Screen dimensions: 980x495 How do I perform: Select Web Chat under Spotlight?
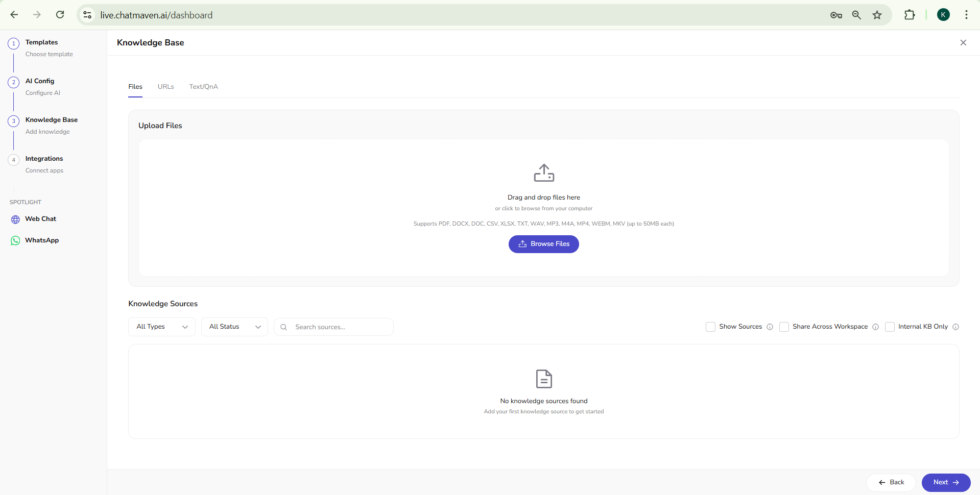click(x=40, y=218)
